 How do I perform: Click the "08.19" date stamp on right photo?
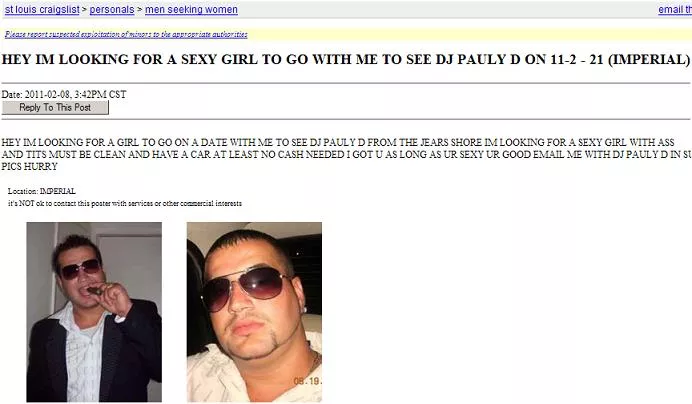308,381
